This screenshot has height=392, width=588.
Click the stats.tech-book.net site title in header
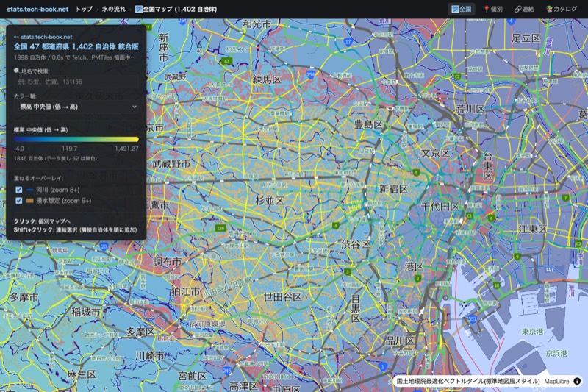tap(37, 9)
